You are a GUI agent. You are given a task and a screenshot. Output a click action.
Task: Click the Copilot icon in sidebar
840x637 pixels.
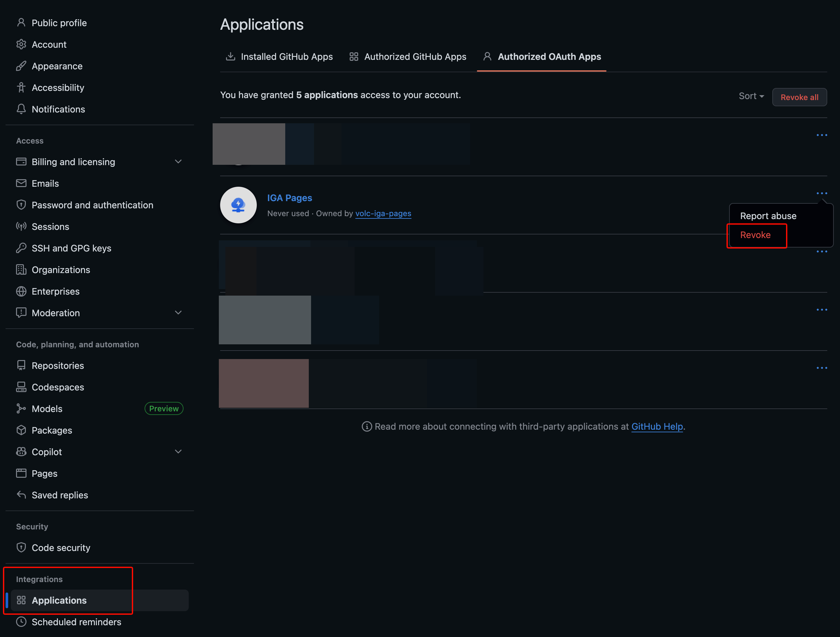(x=21, y=452)
